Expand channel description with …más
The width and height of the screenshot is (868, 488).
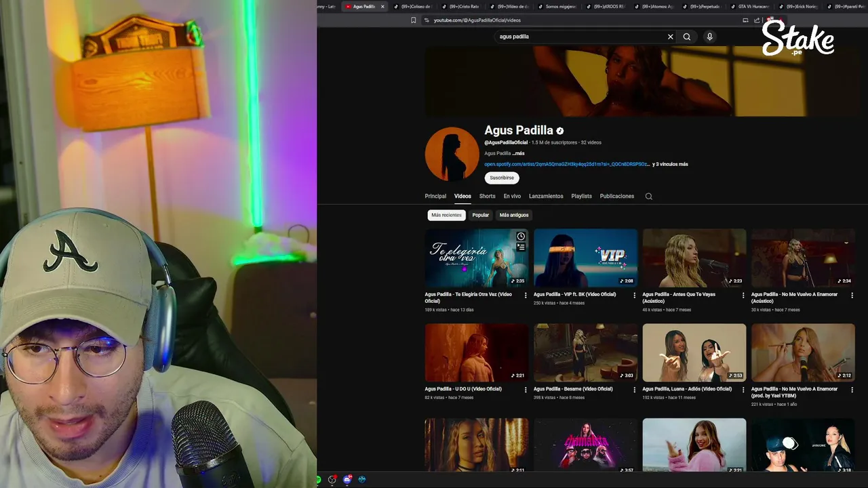(x=518, y=153)
